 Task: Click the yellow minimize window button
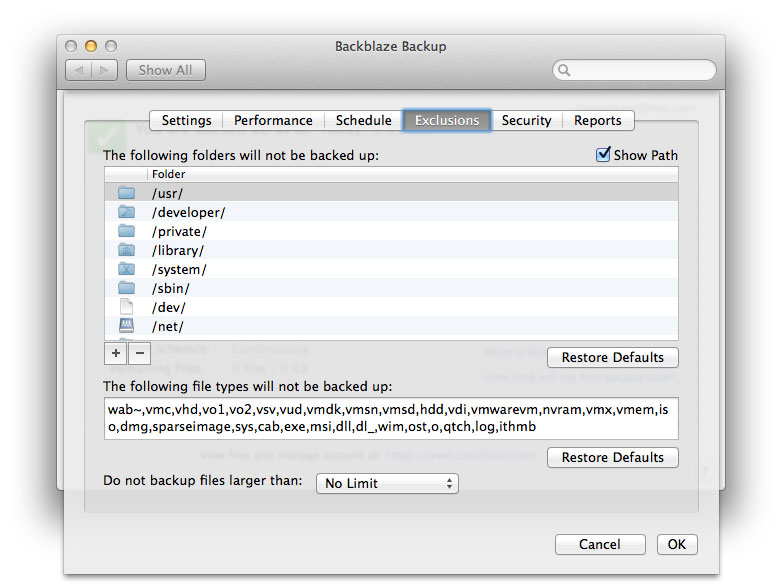click(91, 46)
